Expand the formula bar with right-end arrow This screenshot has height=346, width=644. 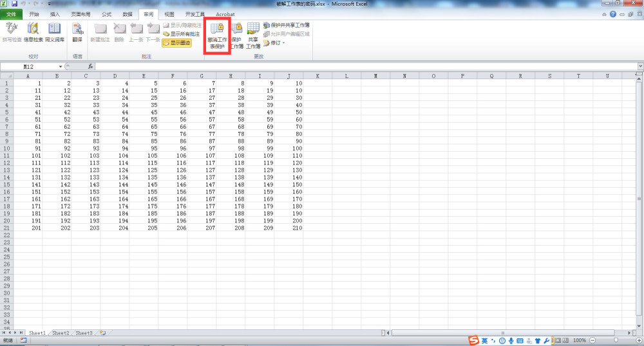point(640,66)
